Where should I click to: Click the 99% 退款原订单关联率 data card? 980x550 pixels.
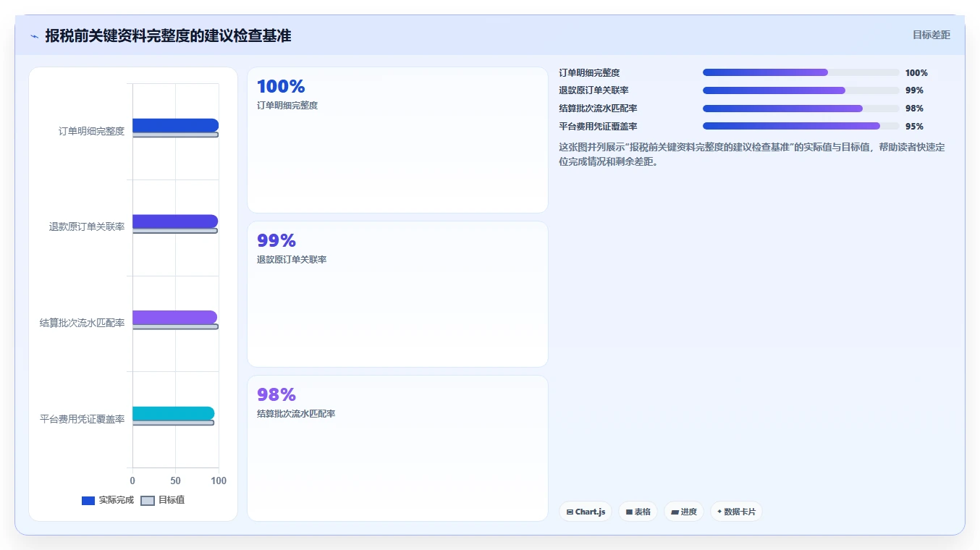click(397, 295)
